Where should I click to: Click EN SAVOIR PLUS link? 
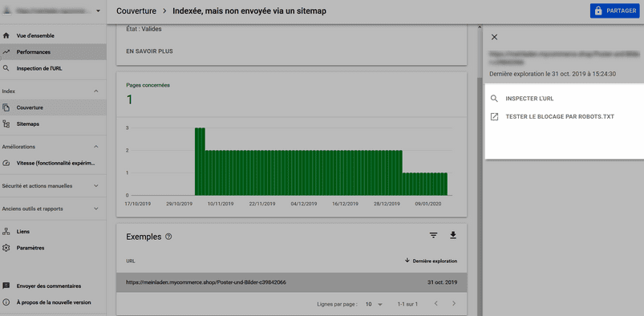click(149, 52)
